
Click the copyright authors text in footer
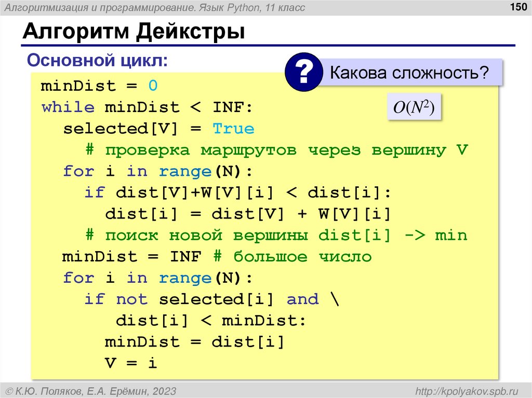(x=91, y=391)
